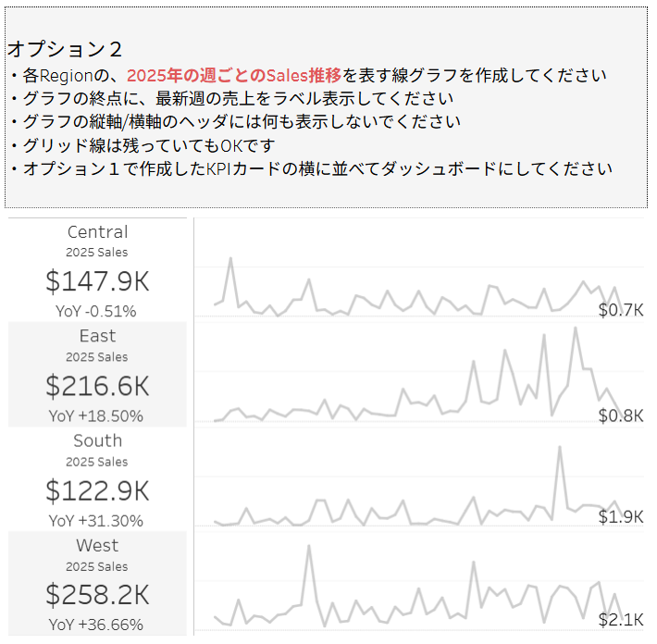The image size is (657, 644).
Task: Click the YoY +36.66% label
Action: 97,625
